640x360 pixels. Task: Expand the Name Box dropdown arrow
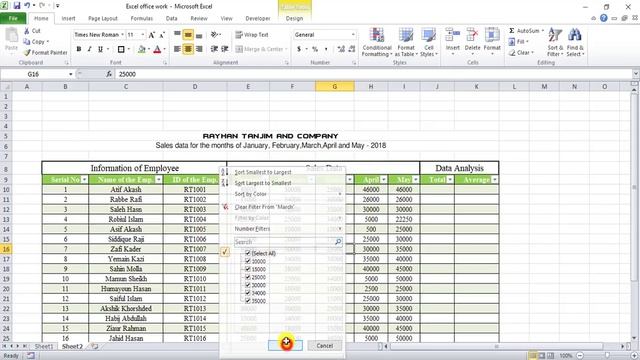[x=71, y=74]
